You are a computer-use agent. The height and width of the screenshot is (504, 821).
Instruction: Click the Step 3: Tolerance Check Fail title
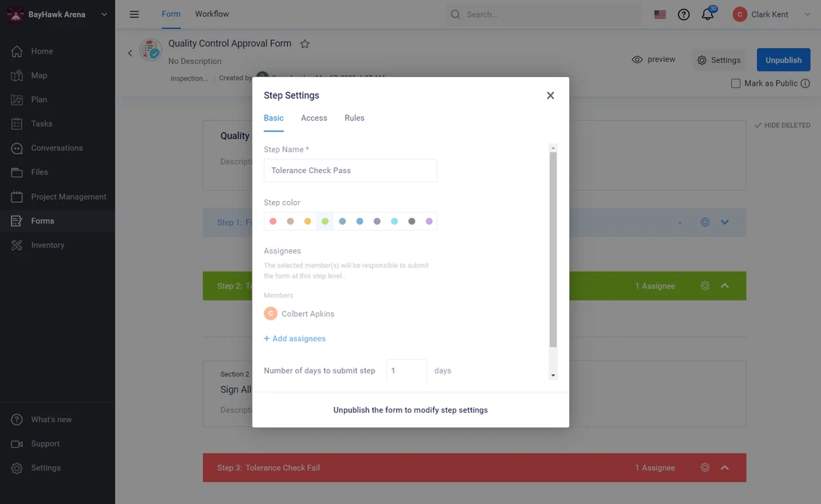(x=269, y=468)
